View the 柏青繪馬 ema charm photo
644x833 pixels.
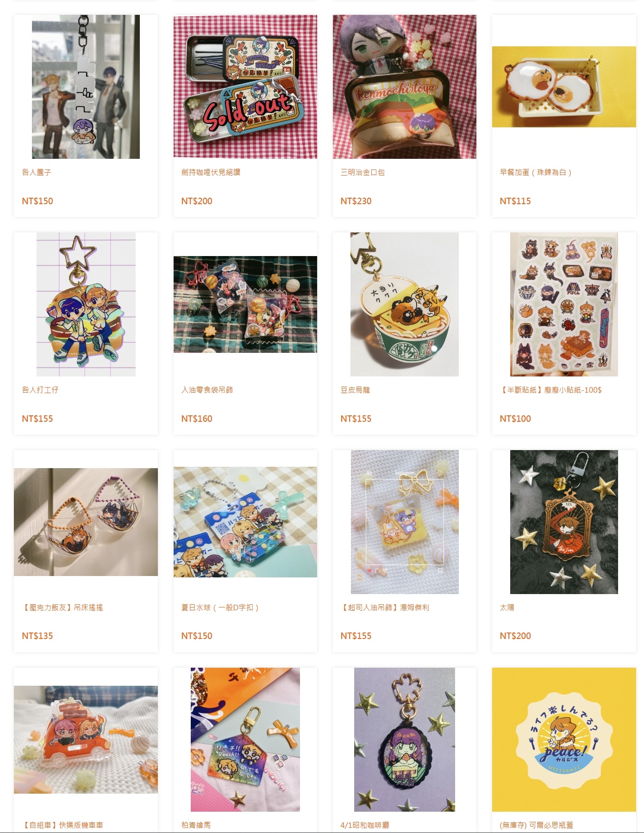point(245,739)
